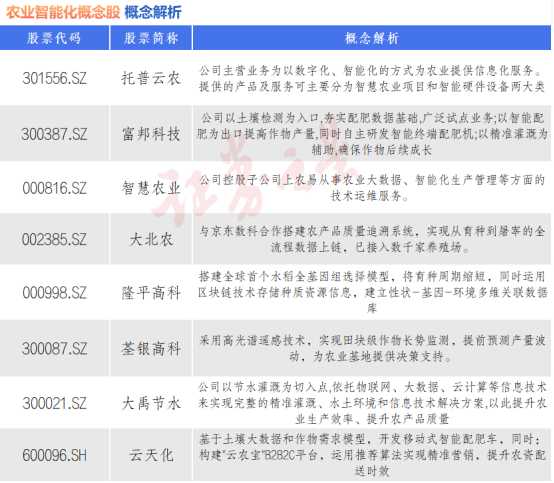Click stock code 300387.SZ
The image size is (554, 483).
pos(54,134)
